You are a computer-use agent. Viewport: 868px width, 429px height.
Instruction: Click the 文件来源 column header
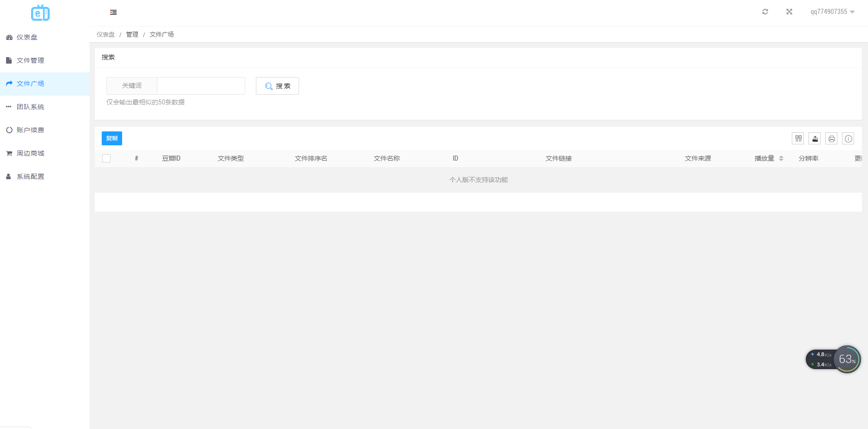(698, 158)
